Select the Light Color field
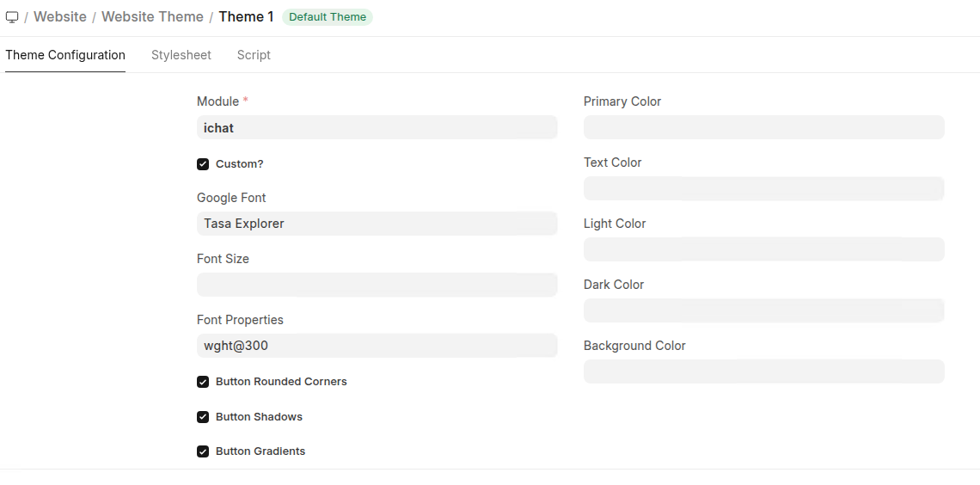 [763, 250]
